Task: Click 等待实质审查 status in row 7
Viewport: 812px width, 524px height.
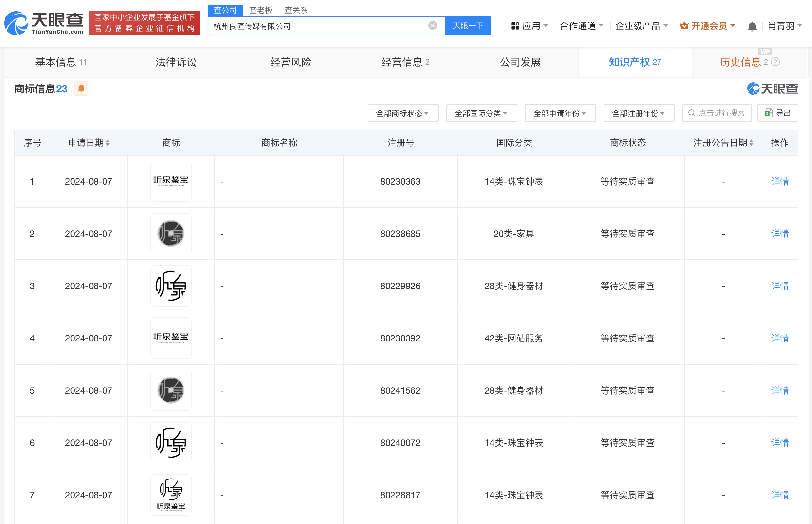Action: 628,495
